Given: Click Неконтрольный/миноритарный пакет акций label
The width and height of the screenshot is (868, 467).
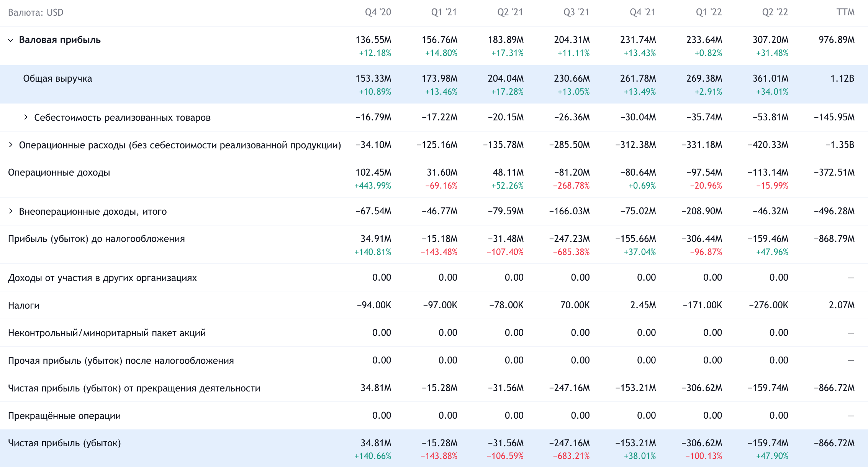Looking at the screenshot, I should (107, 333).
